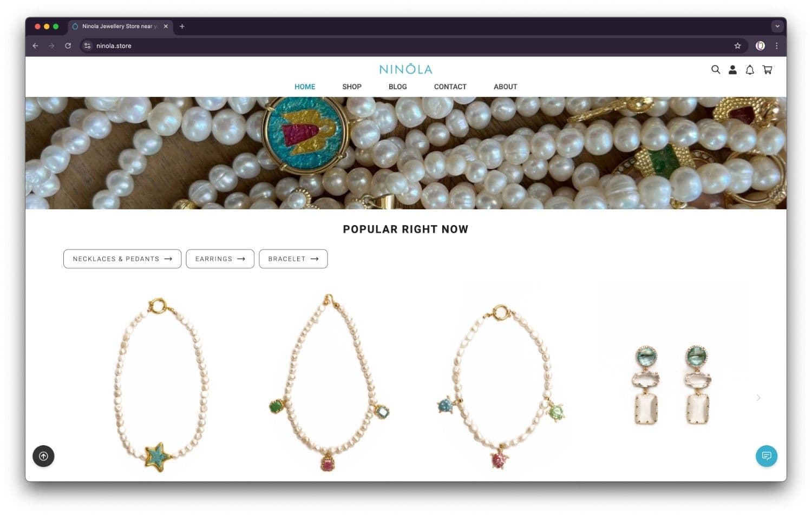Viewport: 812px width, 515px height.
Task: Open the shopping cart icon
Action: (x=767, y=70)
